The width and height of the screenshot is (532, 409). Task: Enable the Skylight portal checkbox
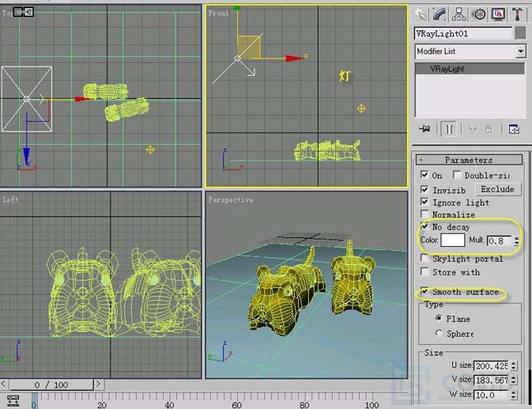click(x=424, y=258)
